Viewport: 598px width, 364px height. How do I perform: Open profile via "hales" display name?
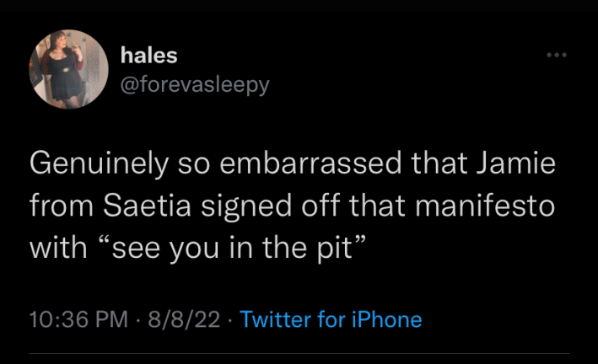click(149, 56)
